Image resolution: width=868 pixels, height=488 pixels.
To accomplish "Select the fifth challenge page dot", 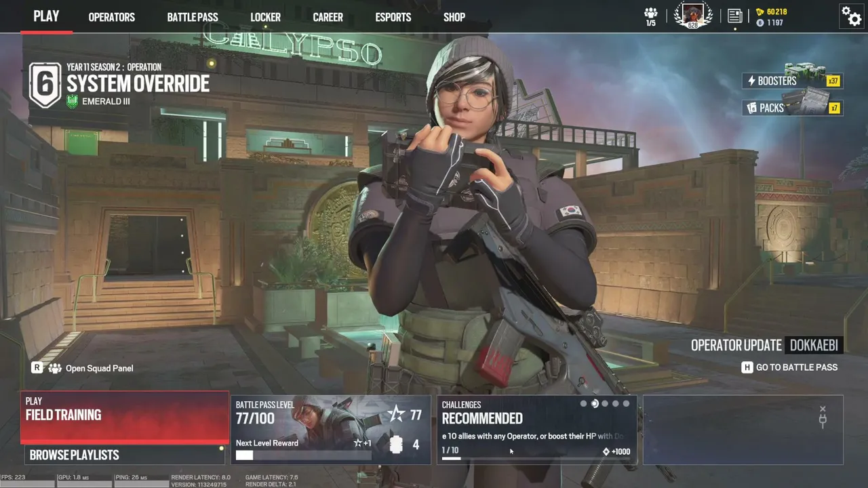I will pyautogui.click(x=626, y=403).
